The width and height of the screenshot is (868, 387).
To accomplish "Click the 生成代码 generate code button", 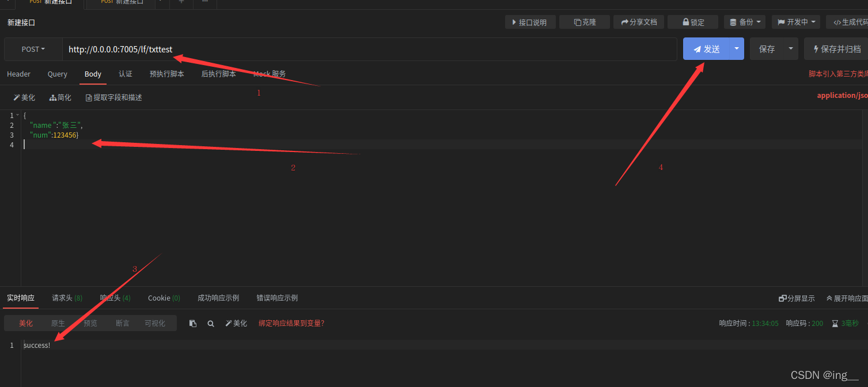I will click(x=847, y=22).
